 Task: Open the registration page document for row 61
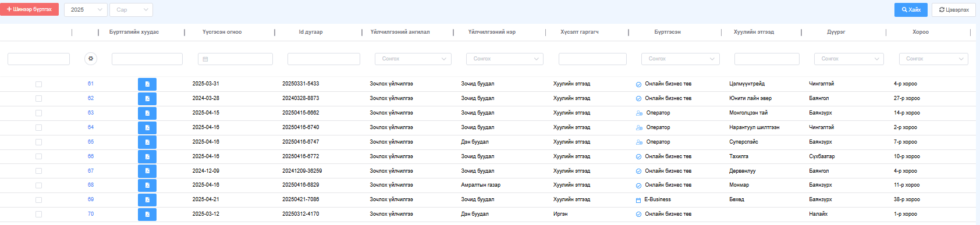click(x=147, y=84)
